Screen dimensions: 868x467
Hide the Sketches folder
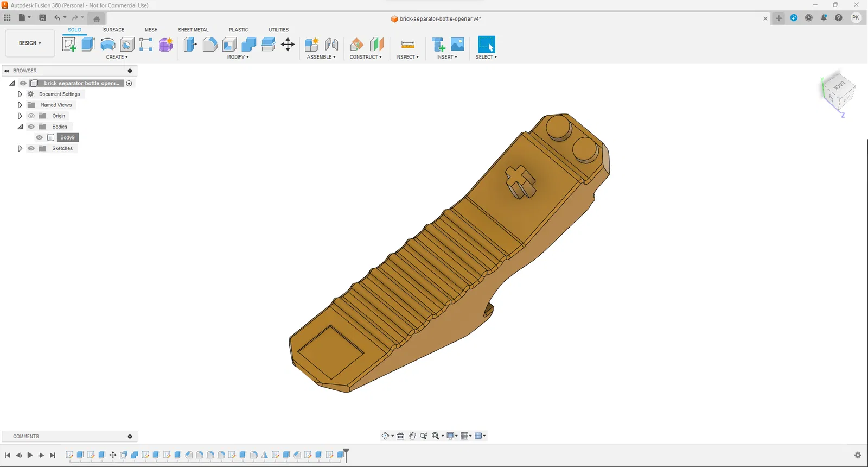[31, 148]
